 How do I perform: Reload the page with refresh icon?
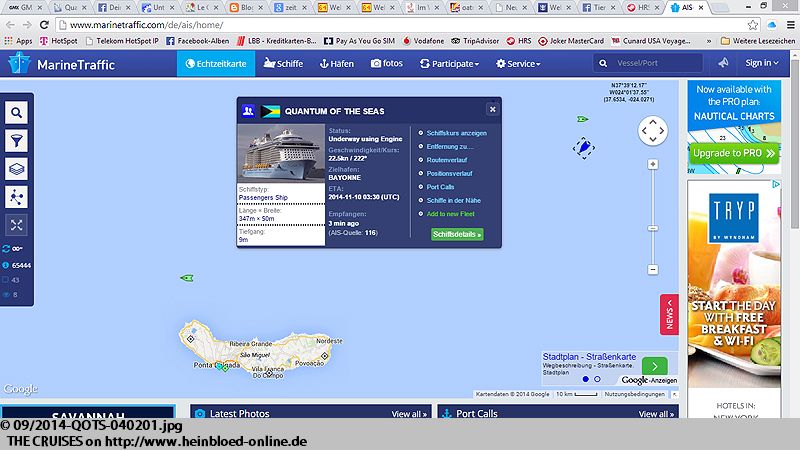tap(44, 24)
